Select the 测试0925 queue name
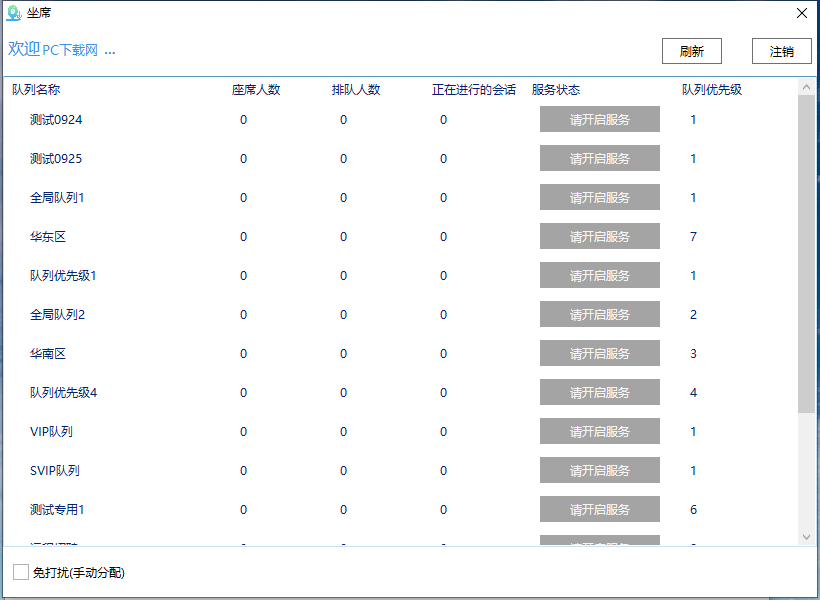 tap(56, 159)
